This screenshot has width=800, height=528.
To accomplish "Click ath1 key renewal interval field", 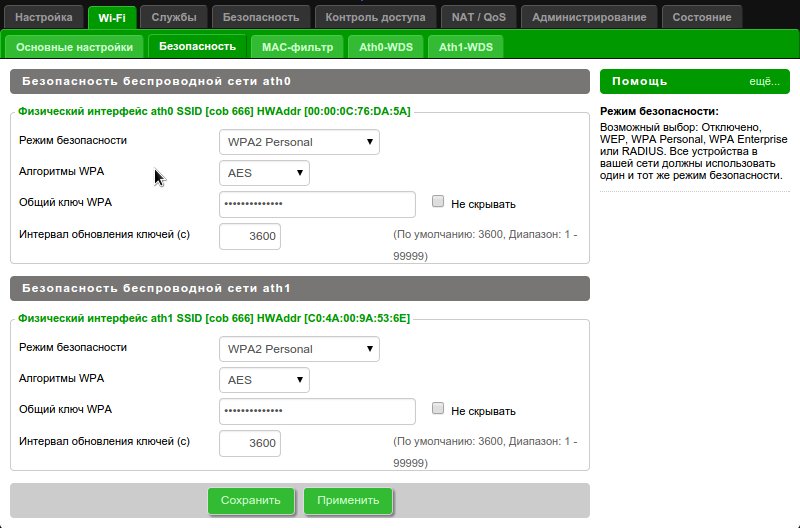I will pos(250,443).
